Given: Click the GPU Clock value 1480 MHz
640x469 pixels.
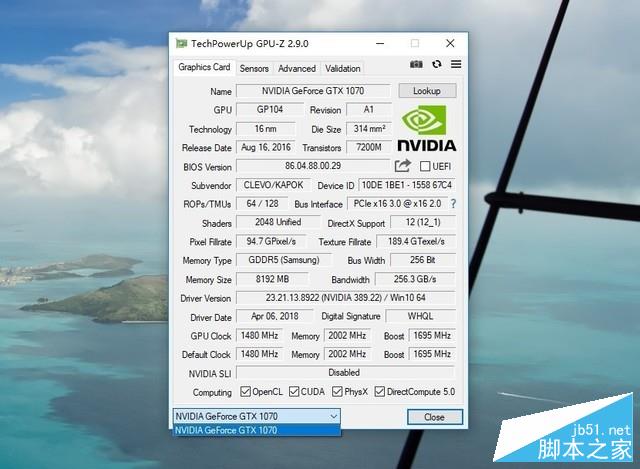Looking at the screenshot, I should point(260,336).
